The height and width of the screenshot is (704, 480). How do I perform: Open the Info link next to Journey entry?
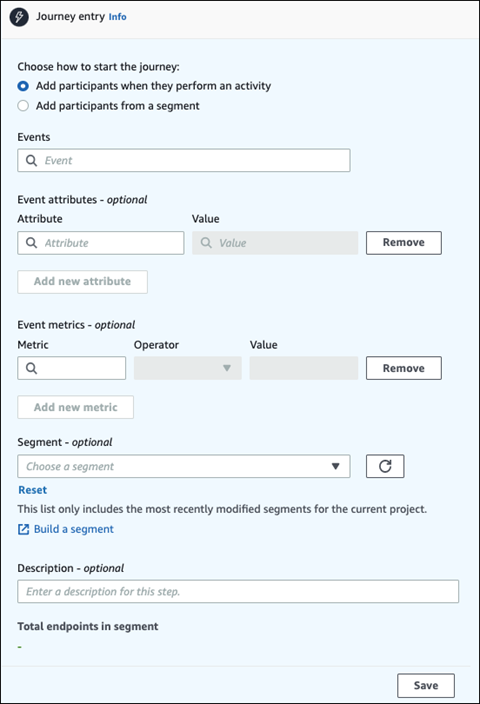pos(117,17)
